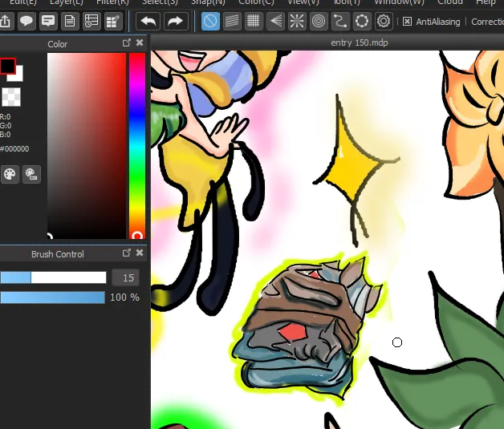Open the Layer menu
This screenshot has width=504, height=429.
coord(67,2)
